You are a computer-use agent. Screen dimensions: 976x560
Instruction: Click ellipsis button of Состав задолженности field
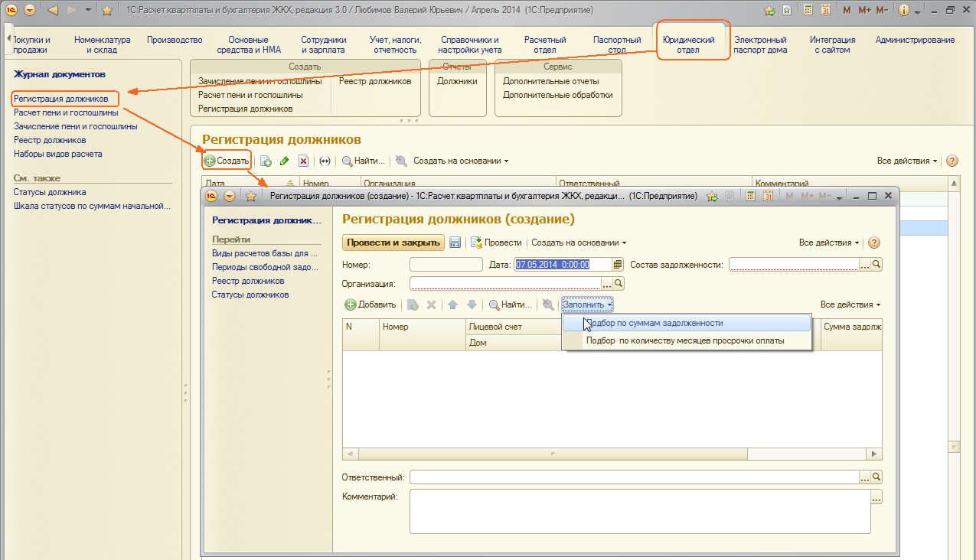[866, 265]
